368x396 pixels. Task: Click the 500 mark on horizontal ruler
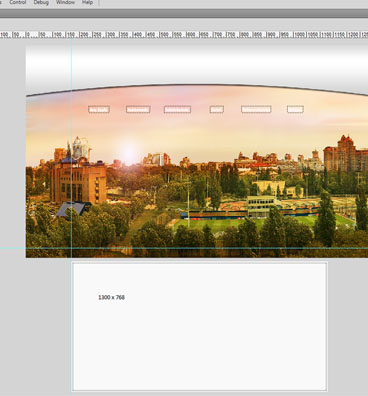(164, 35)
